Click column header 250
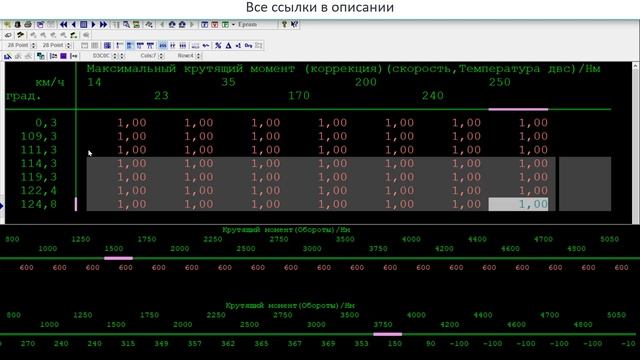 (500, 82)
